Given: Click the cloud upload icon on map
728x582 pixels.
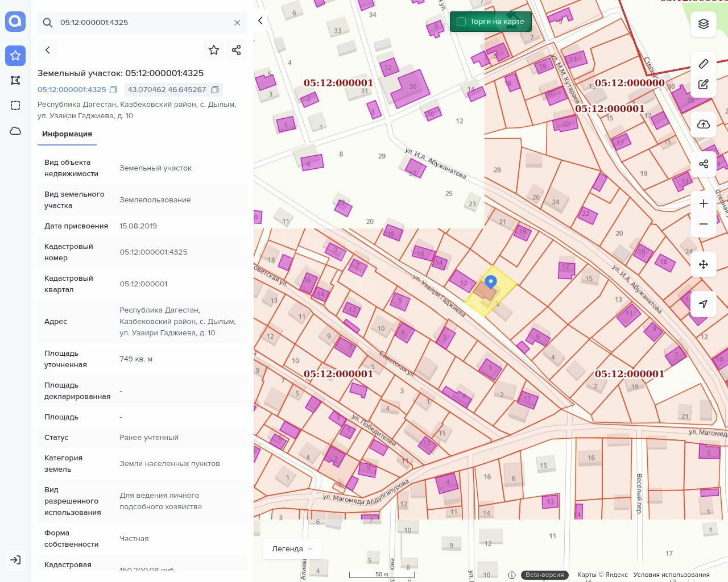Looking at the screenshot, I should coord(704,124).
